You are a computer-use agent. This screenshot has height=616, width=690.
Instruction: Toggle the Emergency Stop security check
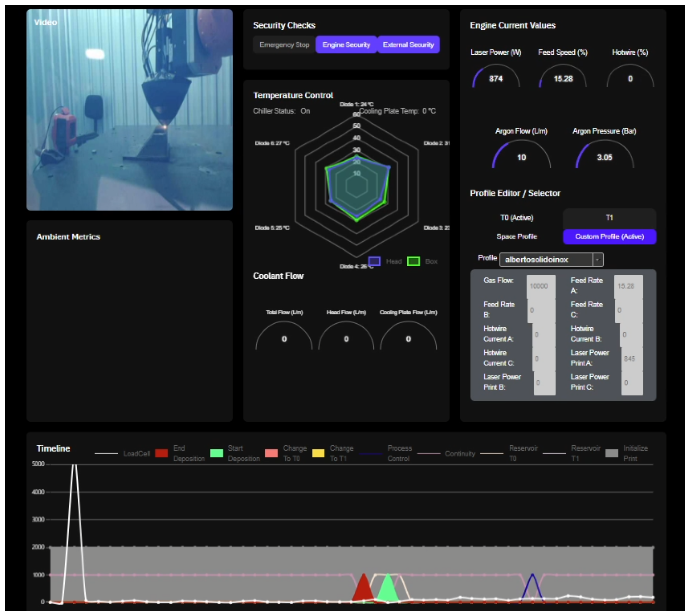tap(284, 45)
